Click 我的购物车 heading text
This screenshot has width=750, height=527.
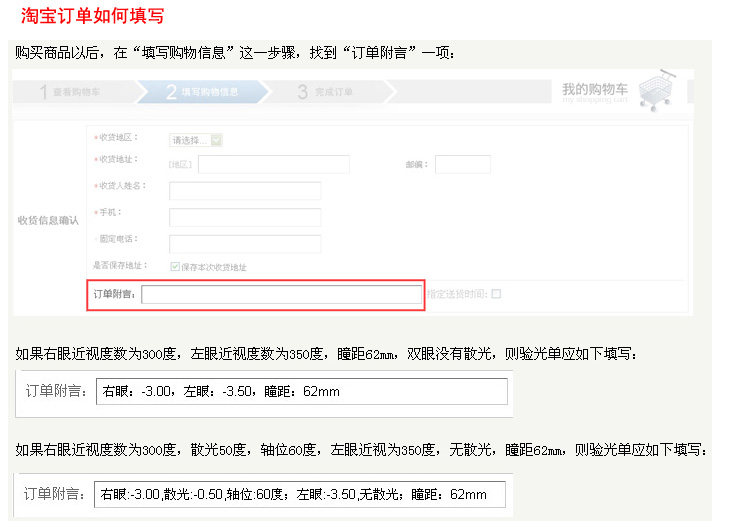(x=595, y=89)
